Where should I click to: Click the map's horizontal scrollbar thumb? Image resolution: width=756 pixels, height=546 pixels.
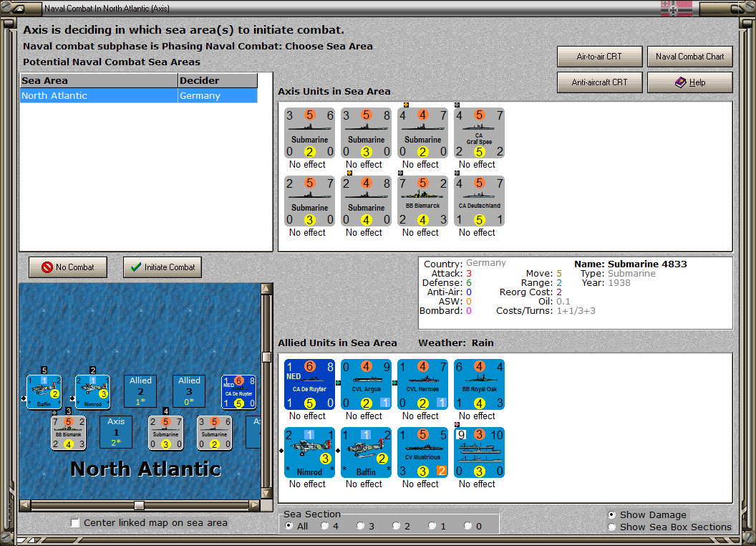(x=139, y=505)
